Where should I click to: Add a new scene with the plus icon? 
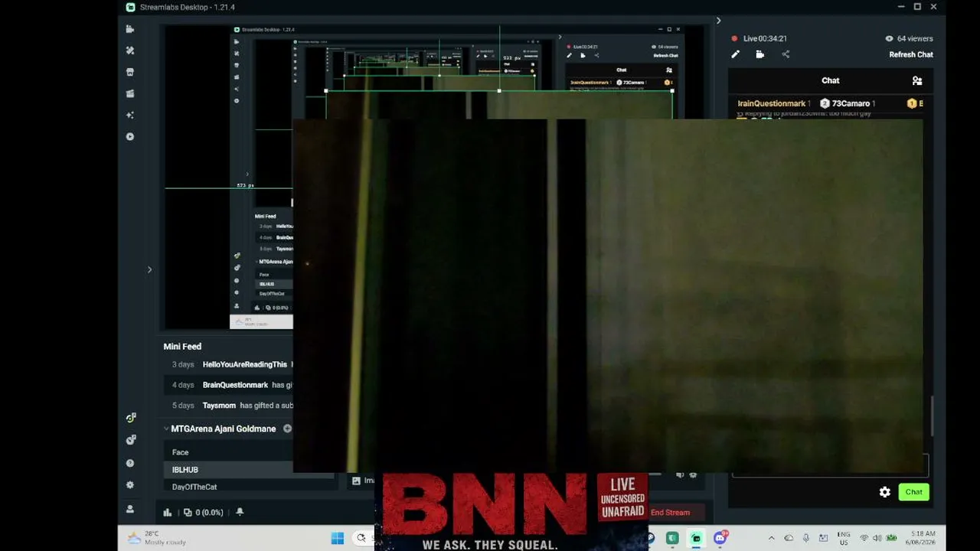point(287,429)
